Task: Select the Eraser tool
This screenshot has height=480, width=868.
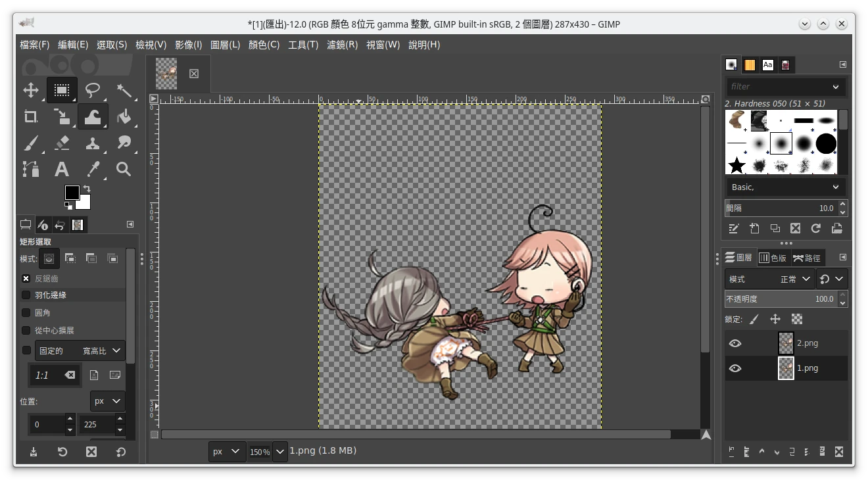Action: (62, 143)
